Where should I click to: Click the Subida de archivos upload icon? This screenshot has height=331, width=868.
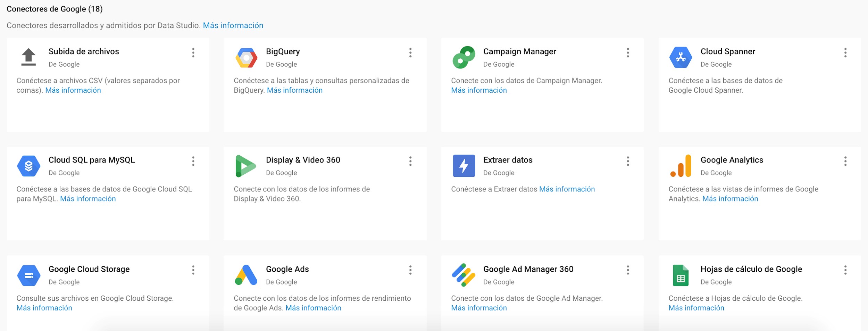[x=28, y=57]
